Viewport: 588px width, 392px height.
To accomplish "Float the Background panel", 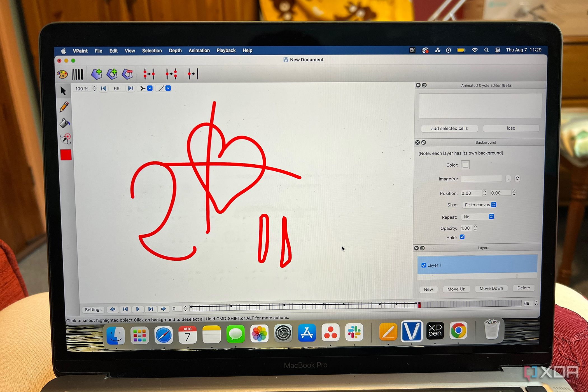I will coord(424,143).
